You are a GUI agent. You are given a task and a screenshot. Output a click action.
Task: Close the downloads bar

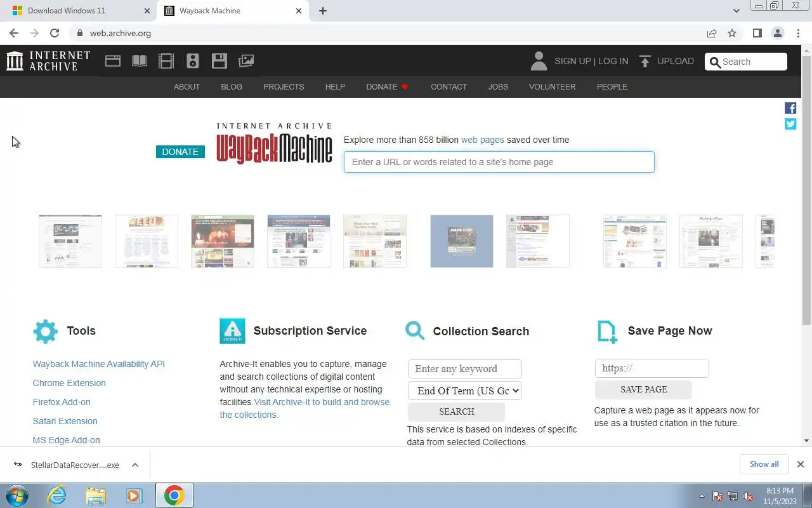click(800, 464)
